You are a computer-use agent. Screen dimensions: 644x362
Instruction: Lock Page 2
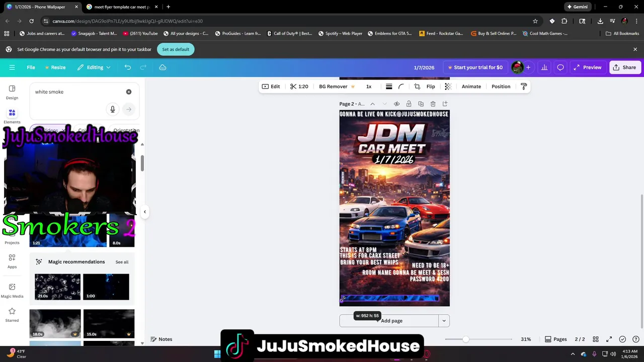click(x=409, y=104)
